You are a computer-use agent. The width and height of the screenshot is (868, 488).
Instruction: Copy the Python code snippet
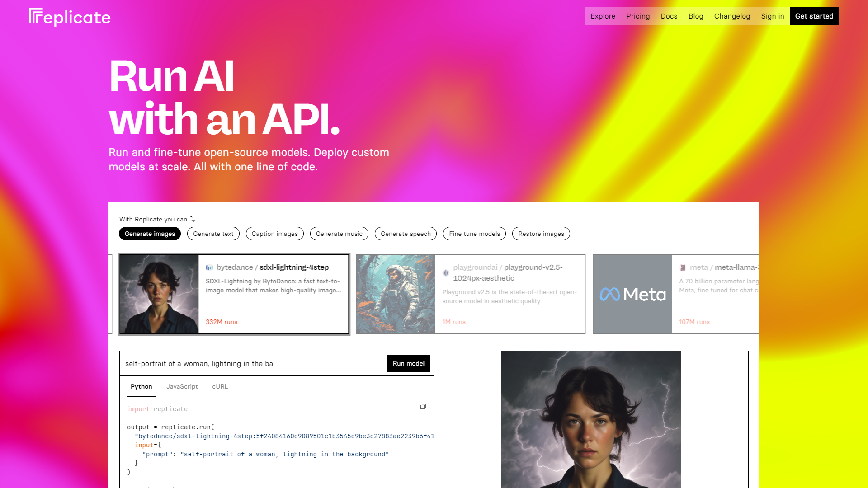pyautogui.click(x=423, y=406)
